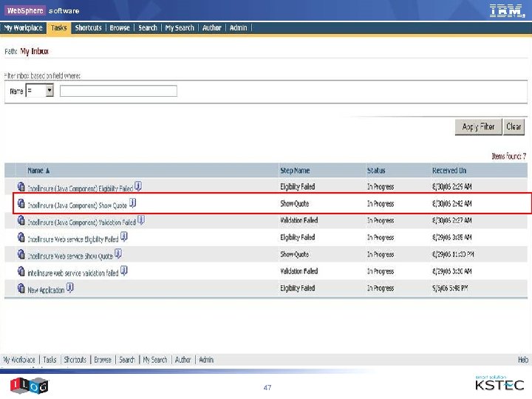
Task: Switch to My Workplace top tab
Action: coord(24,28)
